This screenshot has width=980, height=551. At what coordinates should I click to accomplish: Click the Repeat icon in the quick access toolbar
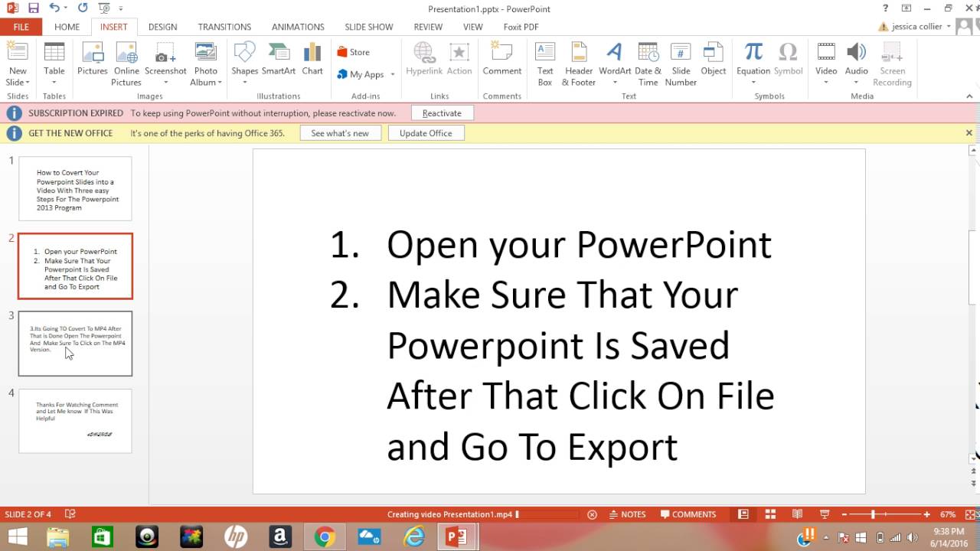point(83,8)
